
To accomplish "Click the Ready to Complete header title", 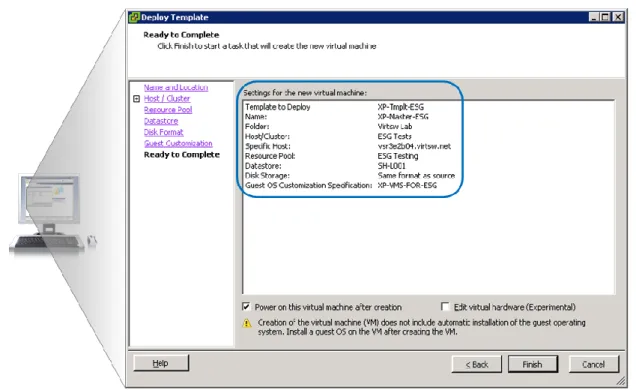I will pos(181,34).
